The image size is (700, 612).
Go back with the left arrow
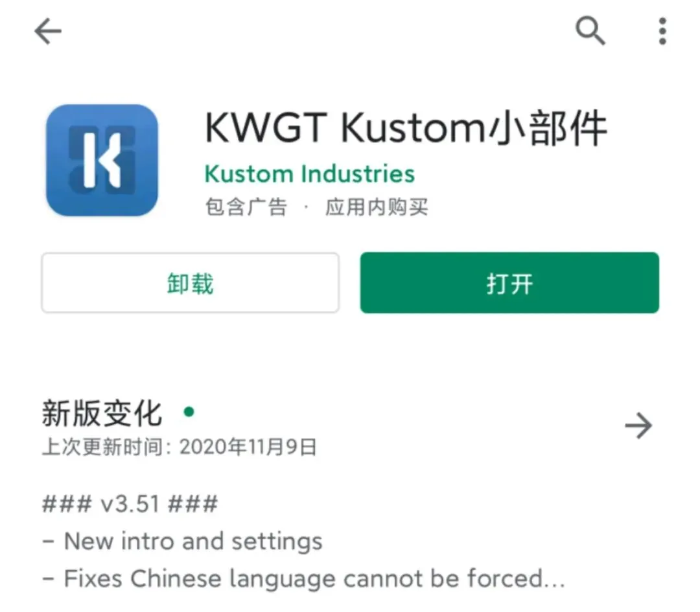48,31
